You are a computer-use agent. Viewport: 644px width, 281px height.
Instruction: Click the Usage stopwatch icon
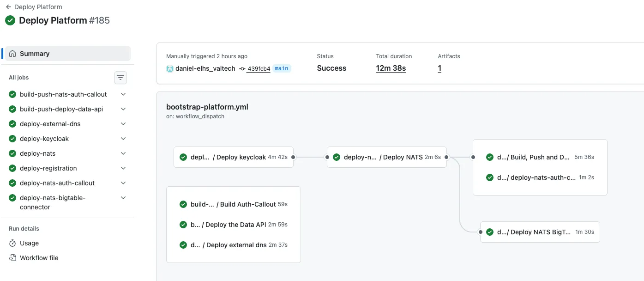[x=12, y=243]
